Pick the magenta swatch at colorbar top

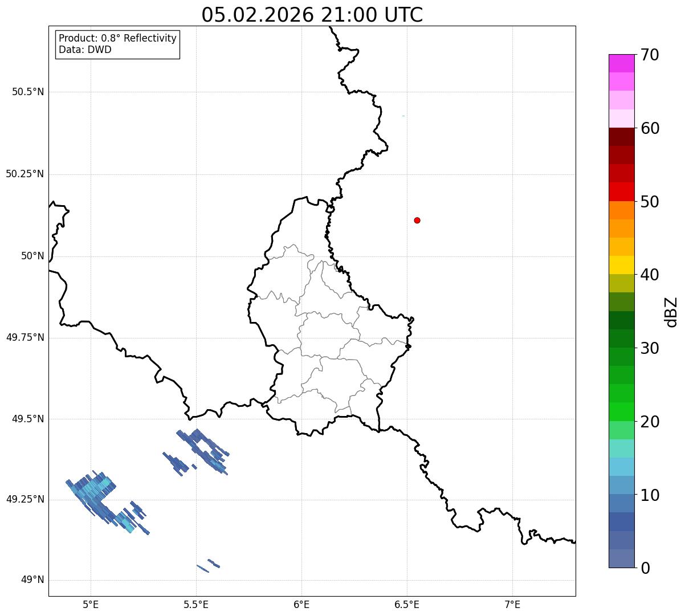[x=621, y=63]
